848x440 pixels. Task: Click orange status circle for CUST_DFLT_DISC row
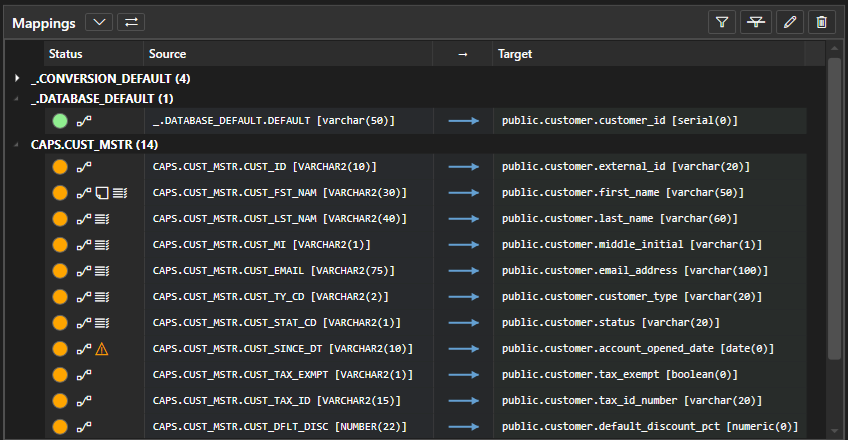(x=60, y=427)
